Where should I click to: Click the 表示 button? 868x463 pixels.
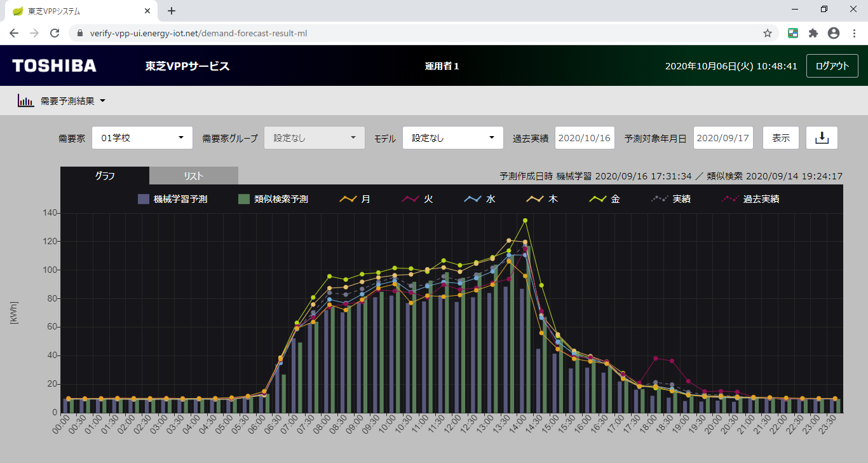pyautogui.click(x=781, y=137)
